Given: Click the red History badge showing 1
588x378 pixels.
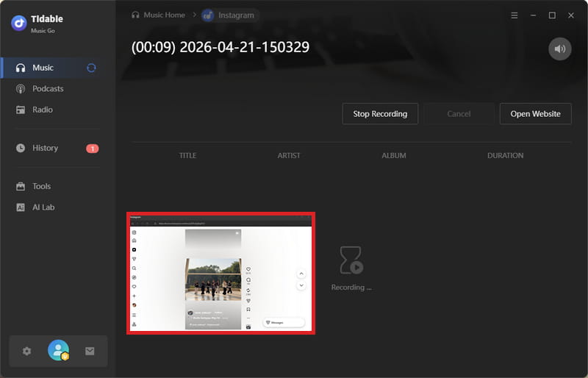Looking at the screenshot, I should pos(93,149).
